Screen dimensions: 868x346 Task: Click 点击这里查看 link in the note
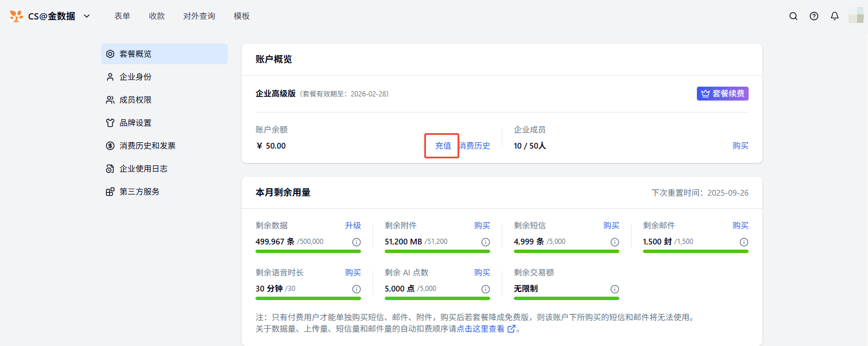pyautogui.click(x=481, y=329)
